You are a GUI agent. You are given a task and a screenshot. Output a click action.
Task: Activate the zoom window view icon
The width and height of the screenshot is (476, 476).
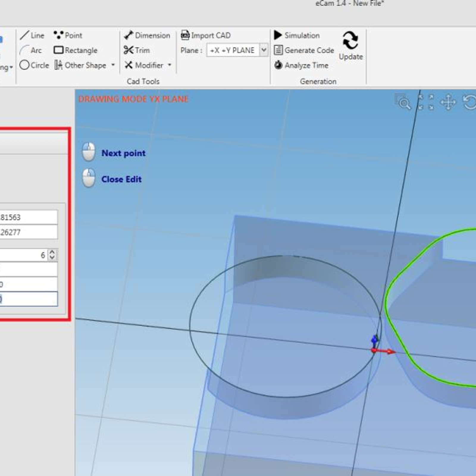click(403, 102)
